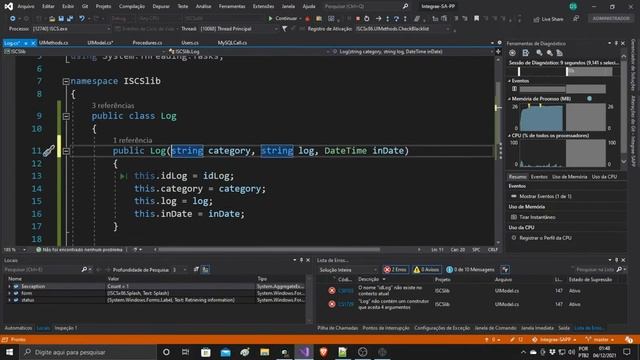Toggle the 2 Erros filter button
Screen dimensions: 640x360
tap(395, 269)
